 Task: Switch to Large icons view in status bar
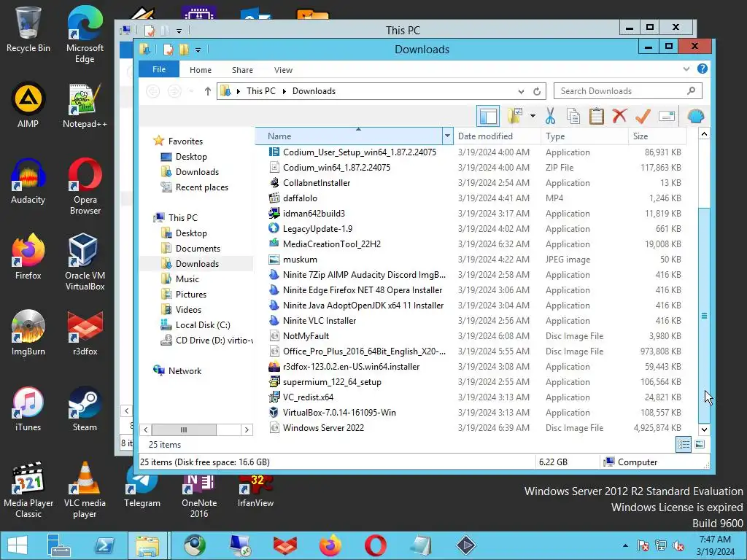pos(700,445)
